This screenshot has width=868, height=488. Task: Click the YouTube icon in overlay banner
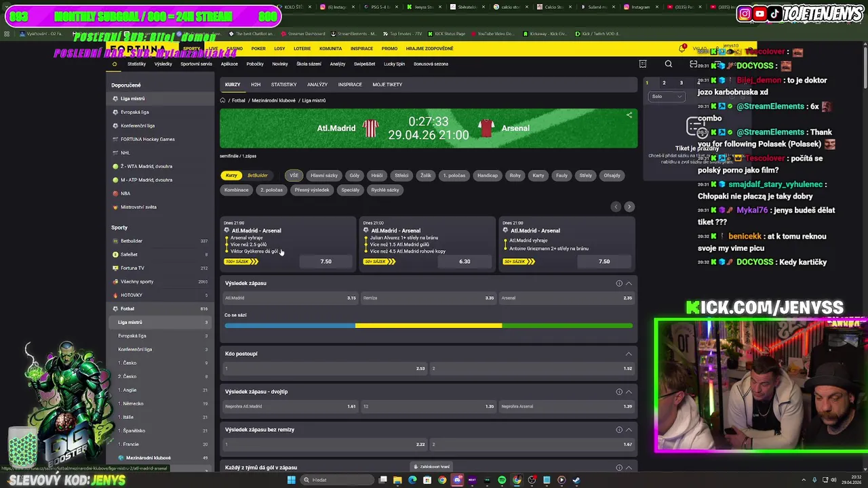tap(759, 14)
